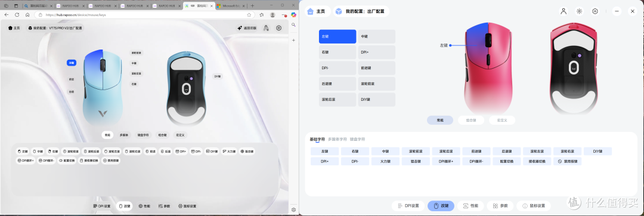Select the 前进键 tile in the upper desktop app grid
The image size is (644, 216).
[x=377, y=68]
